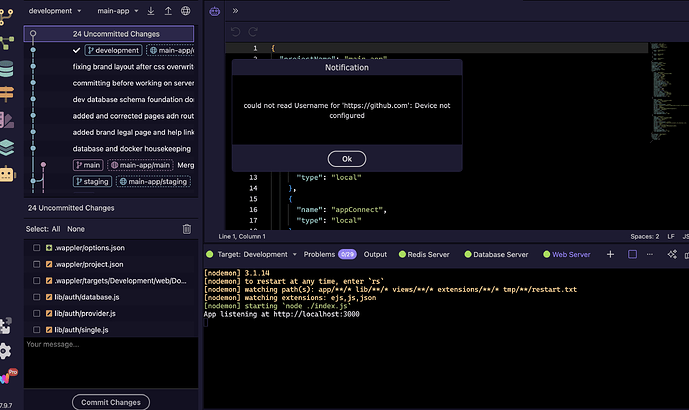Open the Git manager sidebar icon
Screen dimensions: 689x410
pos(6,16)
